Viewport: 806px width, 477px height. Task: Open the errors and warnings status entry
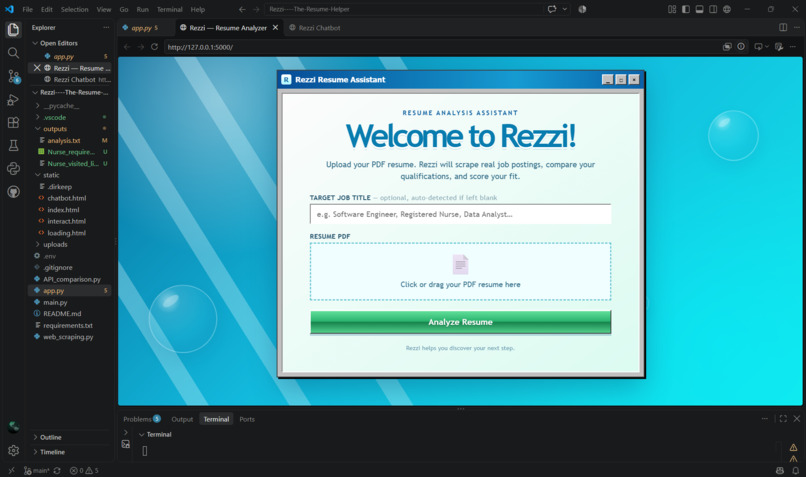84,470
